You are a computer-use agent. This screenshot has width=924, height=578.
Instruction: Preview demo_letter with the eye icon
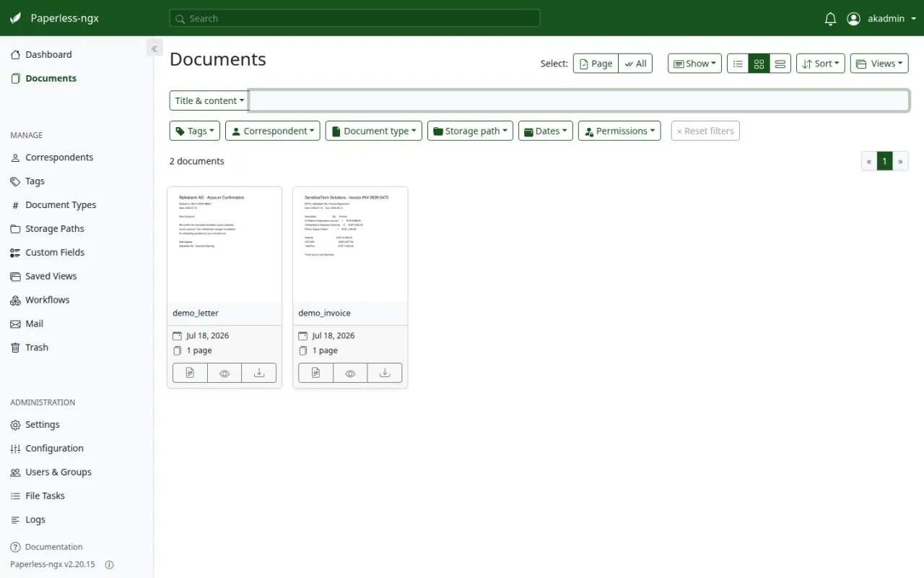tap(225, 373)
